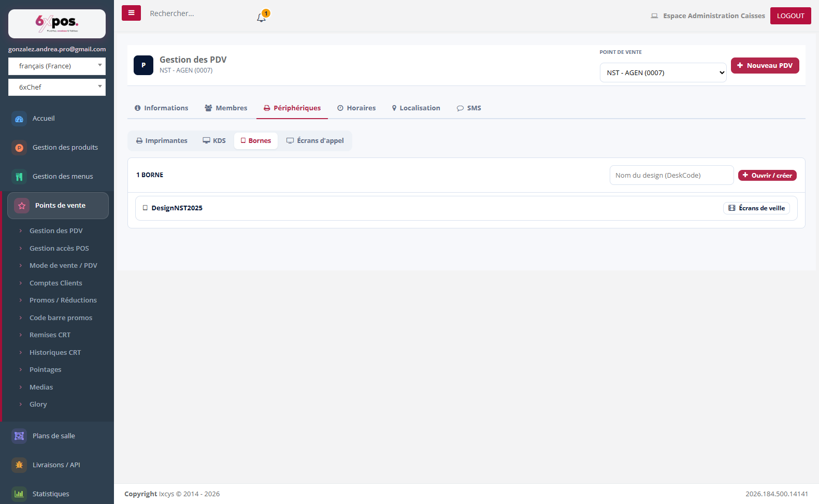Open Promos / Réductions submenu item
Screen dimensions: 819x504
pyautogui.click(x=63, y=300)
